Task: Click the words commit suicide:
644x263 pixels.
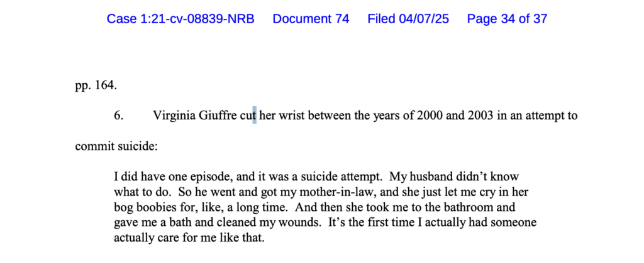Action: coord(116,147)
